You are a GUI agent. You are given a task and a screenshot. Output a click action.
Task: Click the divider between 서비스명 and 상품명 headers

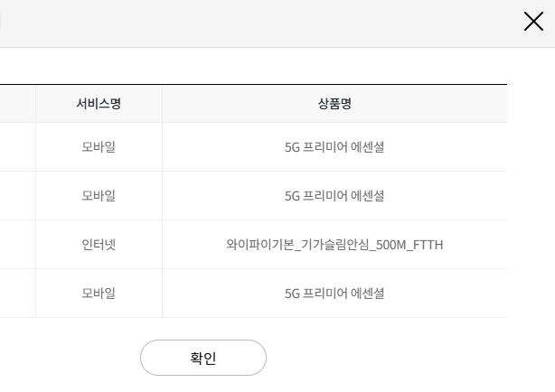[x=162, y=104]
